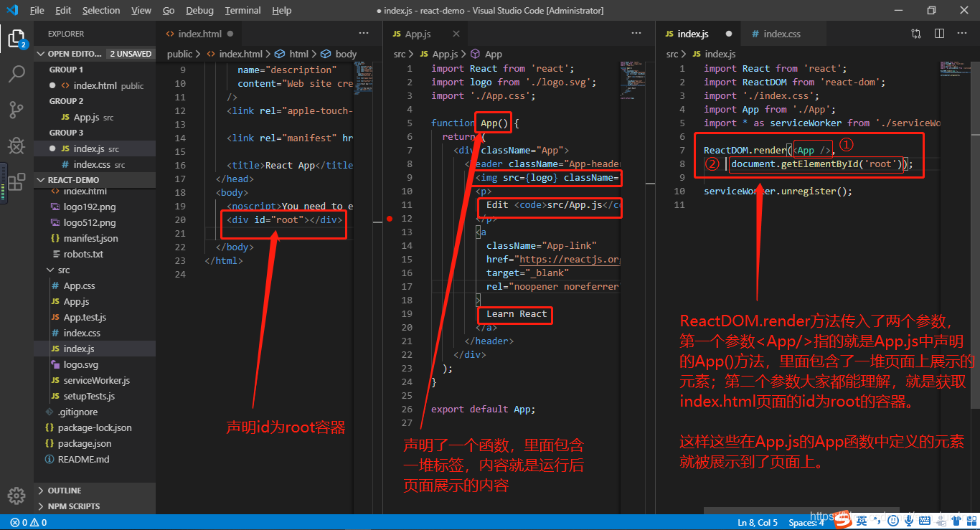980x530 pixels.
Task: Click the Split Editor Right icon
Action: (939, 34)
